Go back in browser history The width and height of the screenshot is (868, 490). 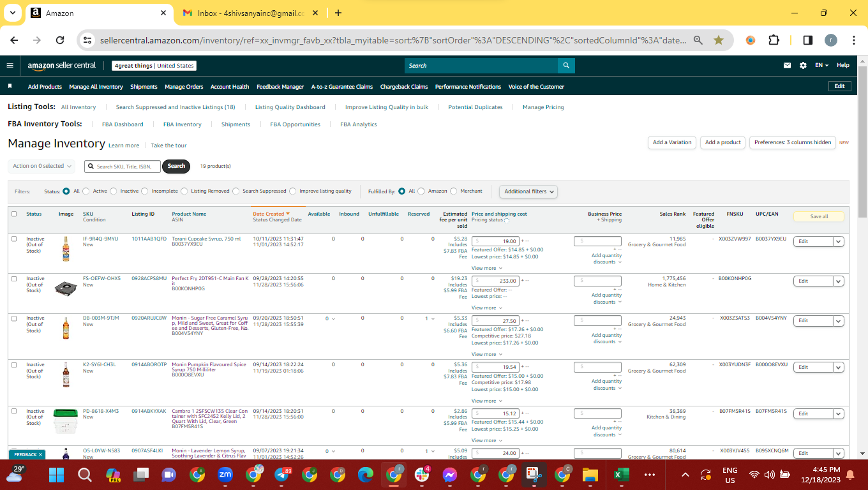click(14, 40)
